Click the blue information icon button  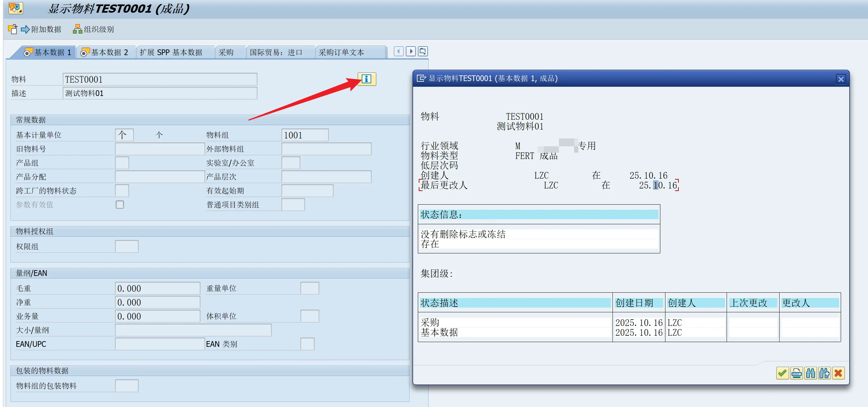coord(366,79)
